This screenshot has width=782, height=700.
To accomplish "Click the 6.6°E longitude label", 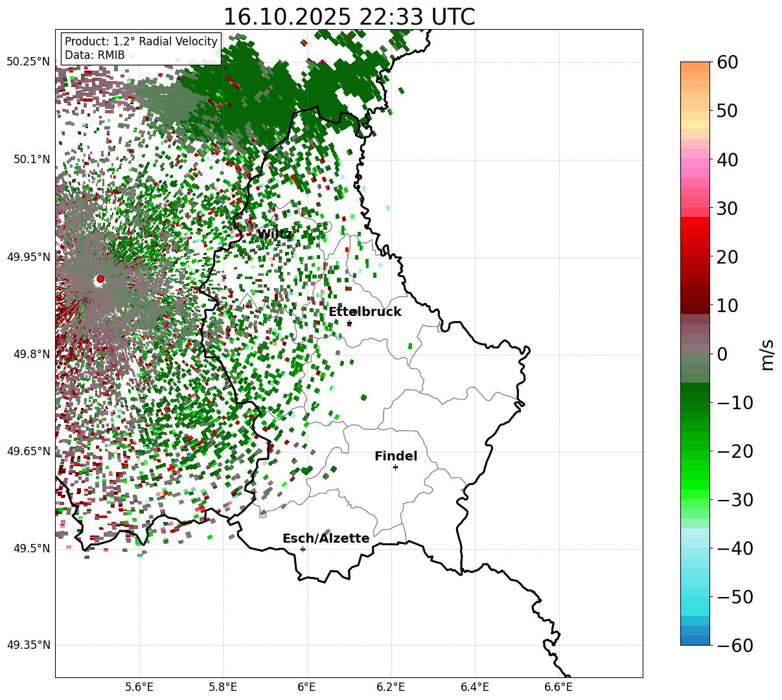I will point(558,686).
